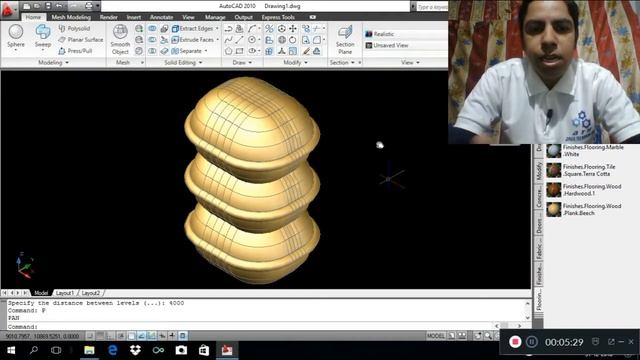Toggle Quick Properties in the status bar

click(x=182, y=336)
